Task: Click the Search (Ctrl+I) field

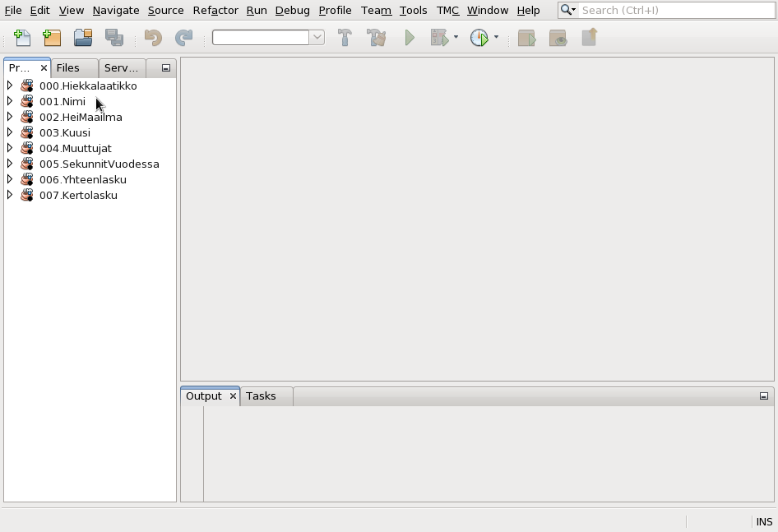Action: [x=677, y=10]
